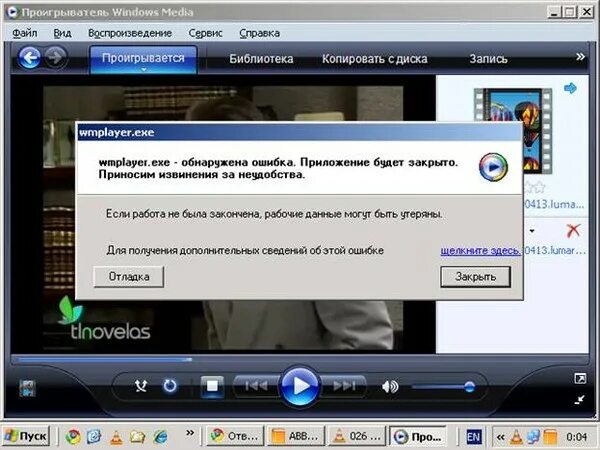
Task: Rate the video with the stars
Action: [534, 188]
